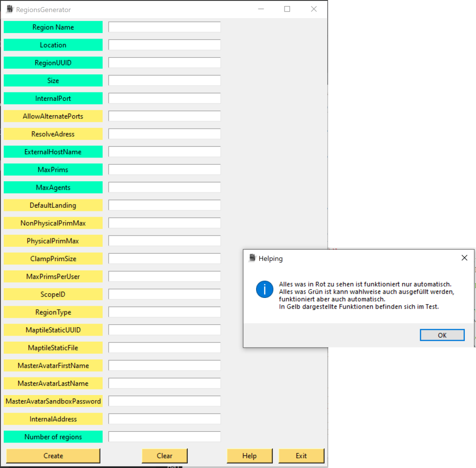The width and height of the screenshot is (476, 468).
Task: Click the Clear button
Action: click(x=165, y=456)
